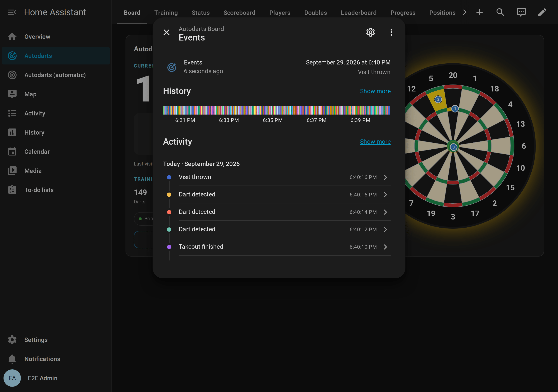Click dart marker 1 on the dartboard
Image resolution: width=558 pixels, height=392 pixels.
[455, 109]
